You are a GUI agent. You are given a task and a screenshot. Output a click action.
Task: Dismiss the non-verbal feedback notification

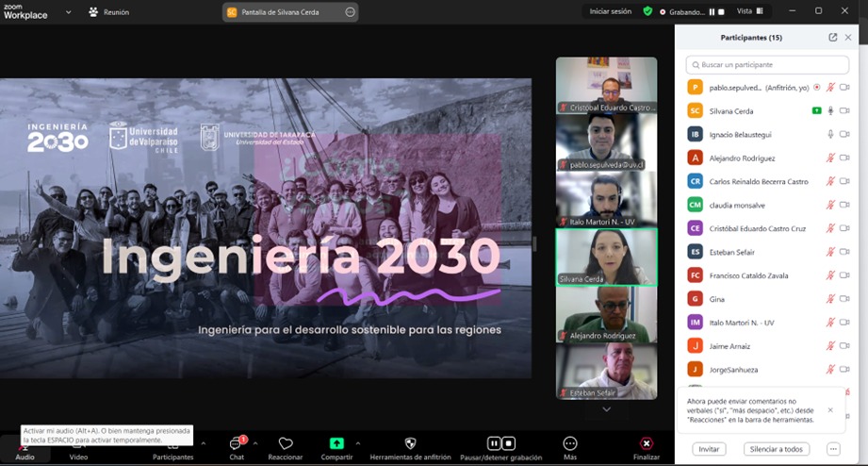click(x=830, y=410)
